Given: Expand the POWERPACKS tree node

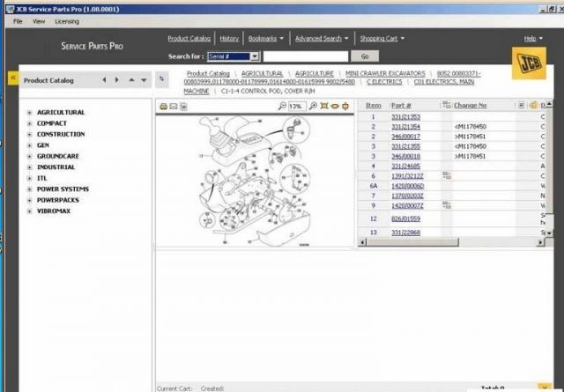Looking at the screenshot, I should click(x=29, y=200).
